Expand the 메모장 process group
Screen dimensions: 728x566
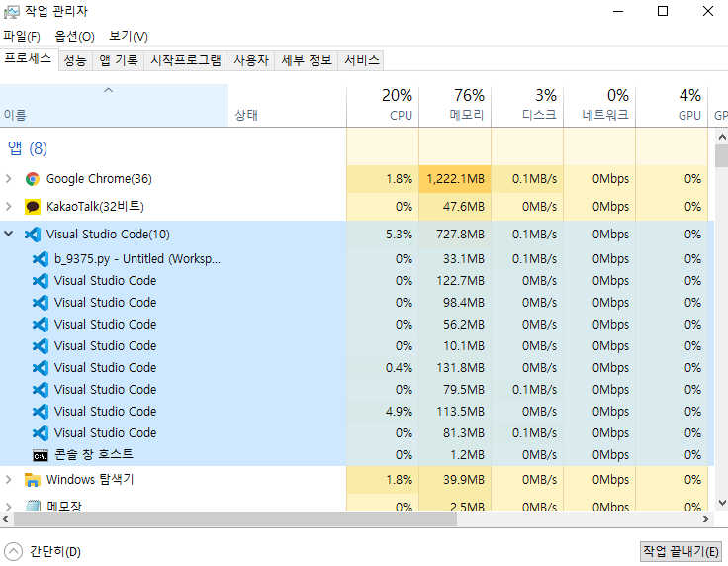[8, 506]
